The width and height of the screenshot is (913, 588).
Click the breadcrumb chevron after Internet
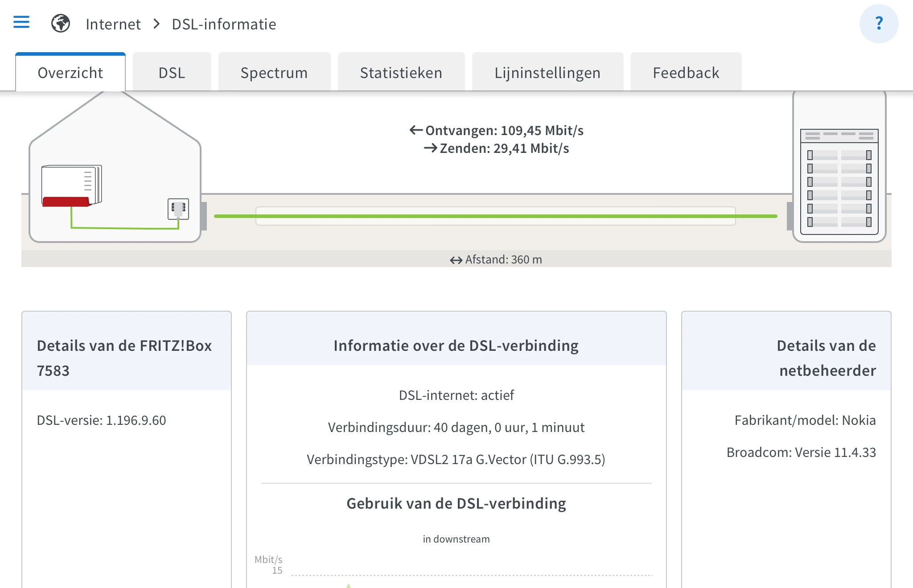[x=156, y=24]
